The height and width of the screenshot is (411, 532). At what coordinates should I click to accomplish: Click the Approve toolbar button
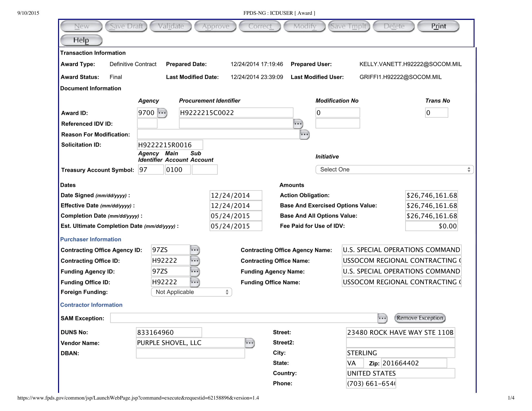(x=215, y=26)
